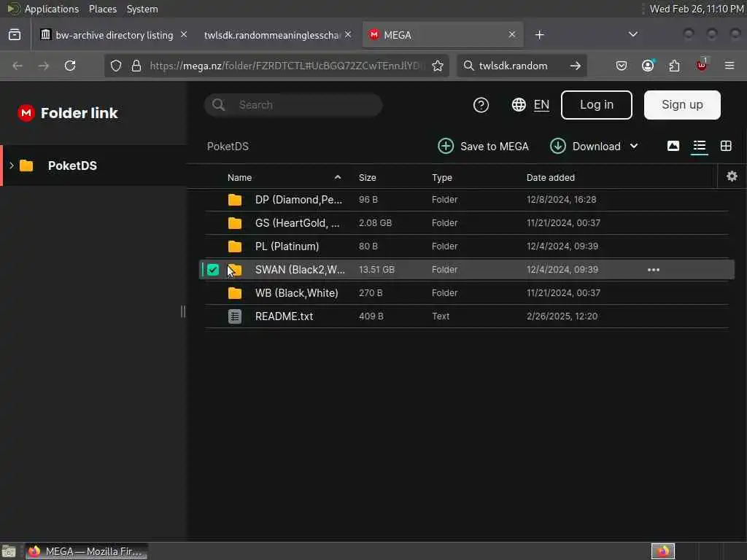This screenshot has height=560, width=747.
Task: Uncheck the SWAN folder checkbox
Action: [x=213, y=270]
